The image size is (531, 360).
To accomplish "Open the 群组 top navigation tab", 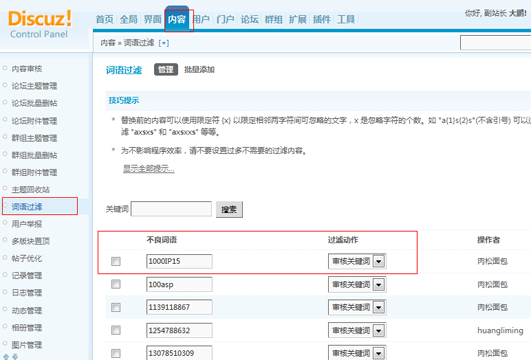I will click(274, 19).
